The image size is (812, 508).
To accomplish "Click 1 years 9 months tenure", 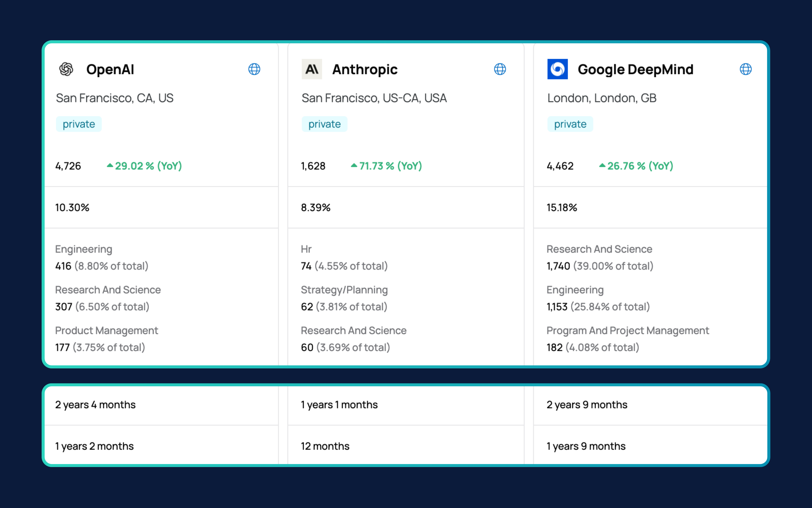I will coord(586,446).
